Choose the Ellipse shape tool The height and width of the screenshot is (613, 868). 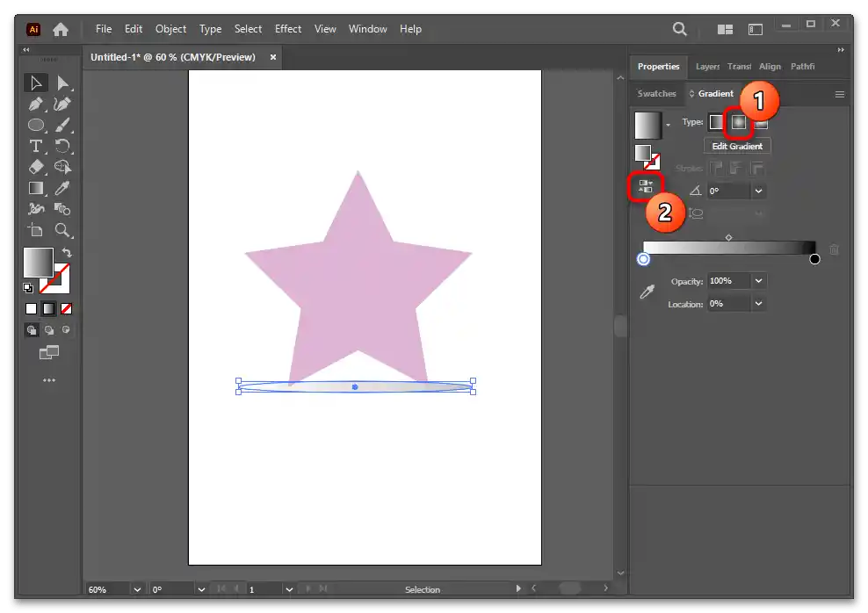pos(36,125)
